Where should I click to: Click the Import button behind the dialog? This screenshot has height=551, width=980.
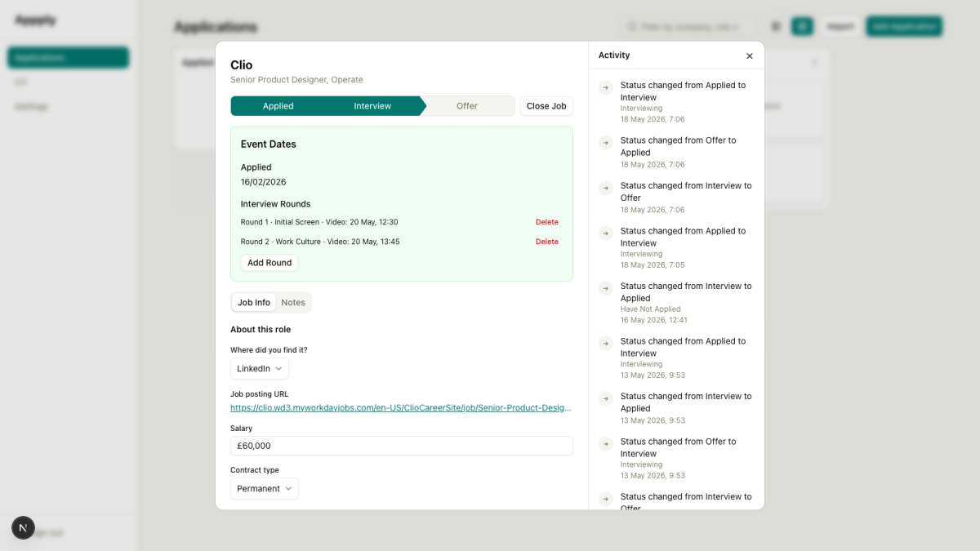(840, 27)
